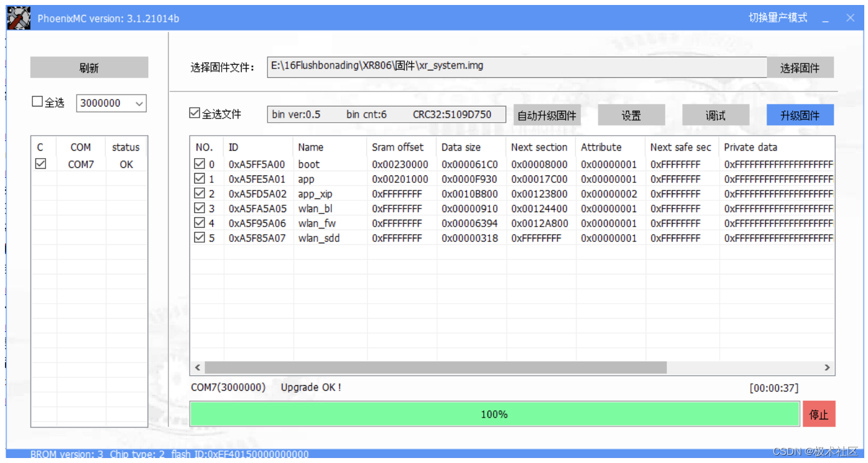Click the 自动升级固件 button
The width and height of the screenshot is (868, 463).
click(547, 115)
